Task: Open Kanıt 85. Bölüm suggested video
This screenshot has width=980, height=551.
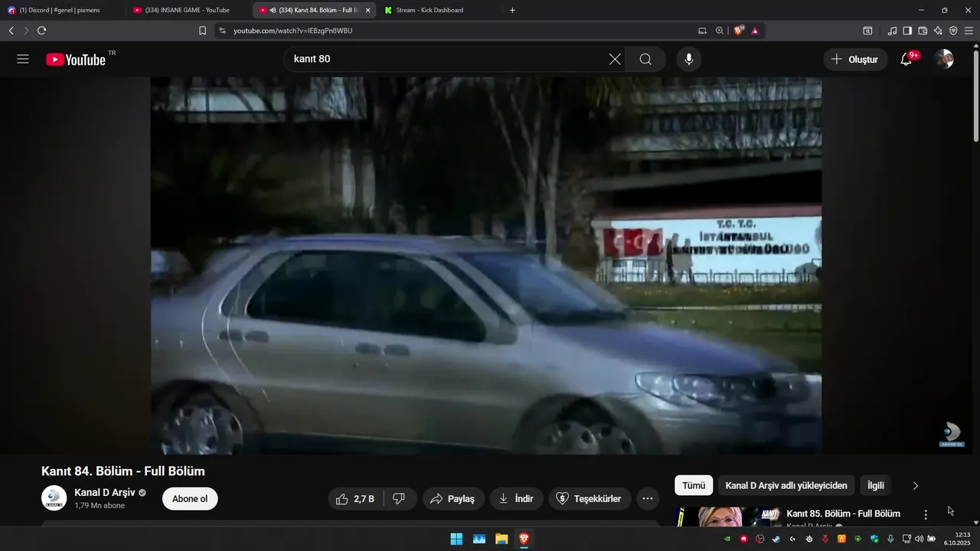Action: (843, 514)
